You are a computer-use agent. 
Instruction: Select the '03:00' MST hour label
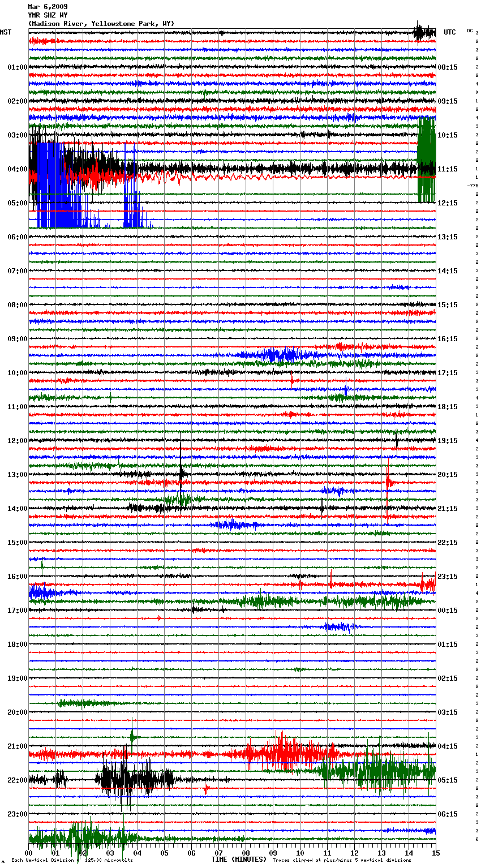point(17,135)
